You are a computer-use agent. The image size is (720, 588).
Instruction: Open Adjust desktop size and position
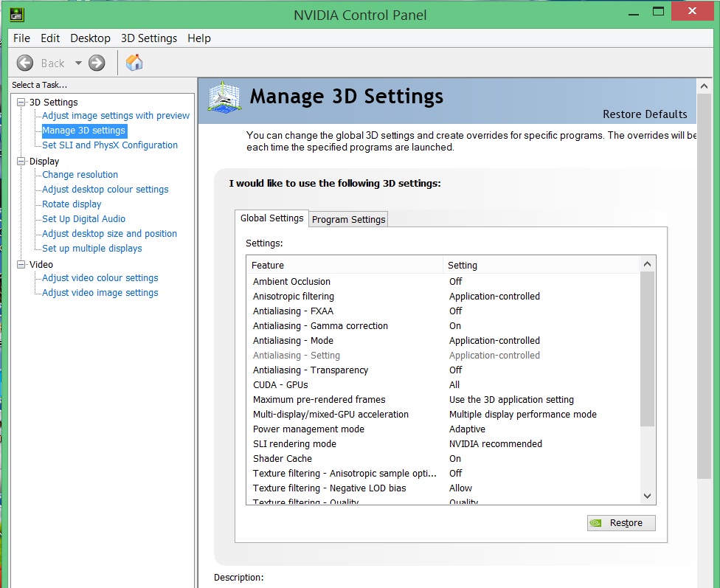point(109,233)
